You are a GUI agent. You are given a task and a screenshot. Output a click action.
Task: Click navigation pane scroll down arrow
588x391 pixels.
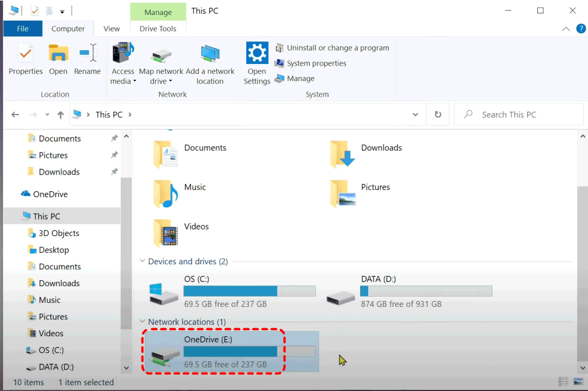pyautogui.click(x=127, y=368)
